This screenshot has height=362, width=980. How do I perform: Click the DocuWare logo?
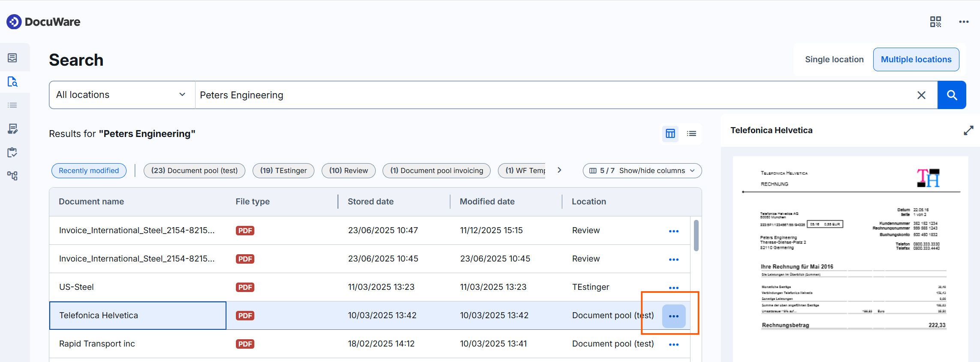(43, 22)
